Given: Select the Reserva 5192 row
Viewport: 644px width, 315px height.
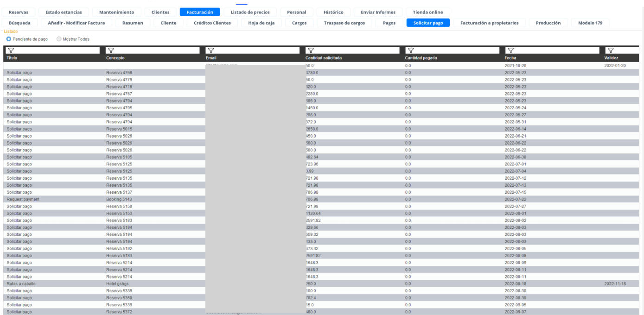Looking at the screenshot, I should [x=321, y=248].
